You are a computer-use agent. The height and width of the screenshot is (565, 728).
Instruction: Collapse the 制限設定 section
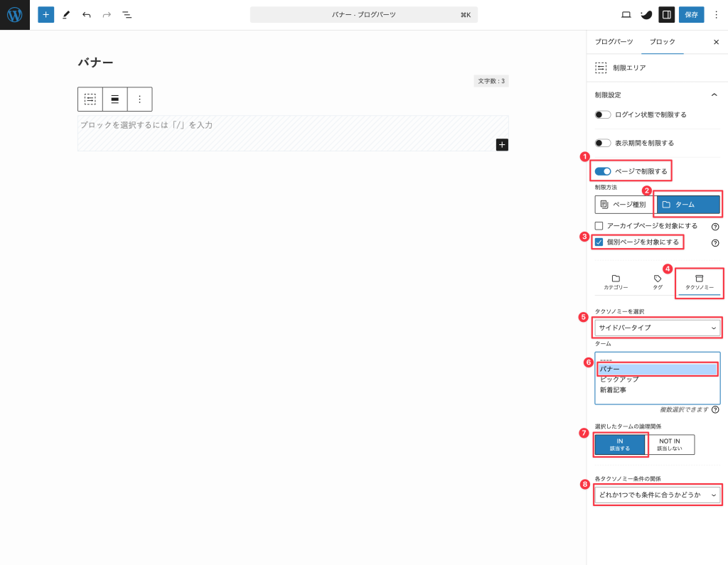tap(714, 93)
